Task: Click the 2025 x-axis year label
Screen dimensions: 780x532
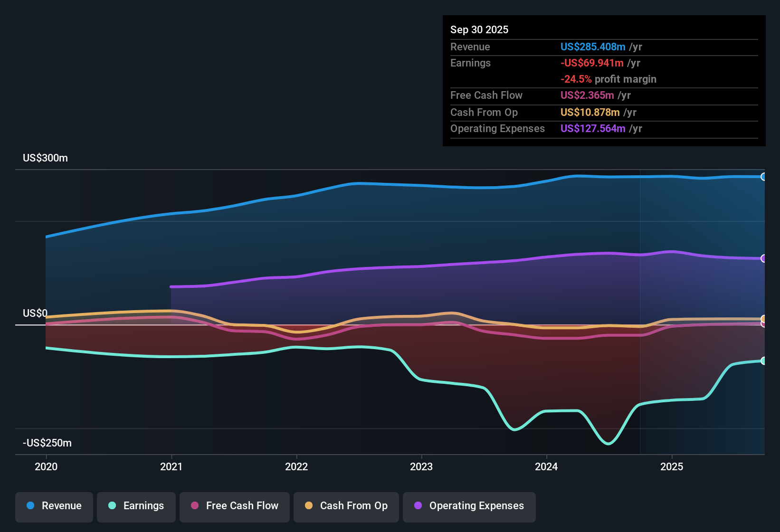Action: point(672,466)
